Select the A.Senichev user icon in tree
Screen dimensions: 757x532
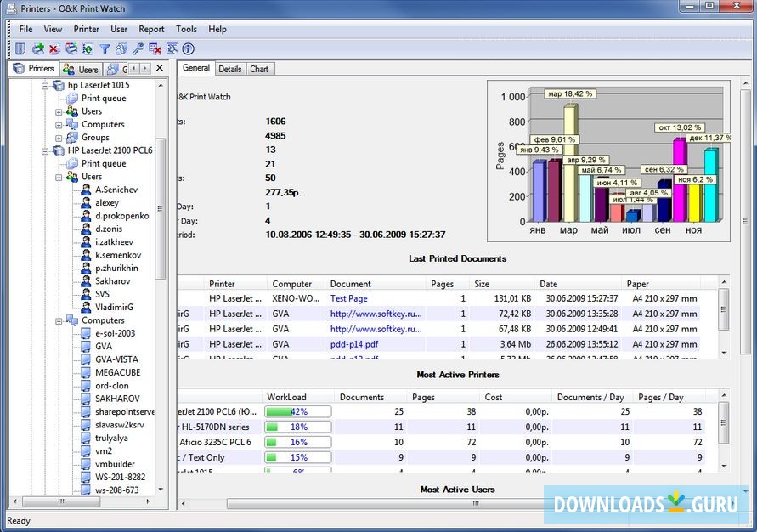85,190
